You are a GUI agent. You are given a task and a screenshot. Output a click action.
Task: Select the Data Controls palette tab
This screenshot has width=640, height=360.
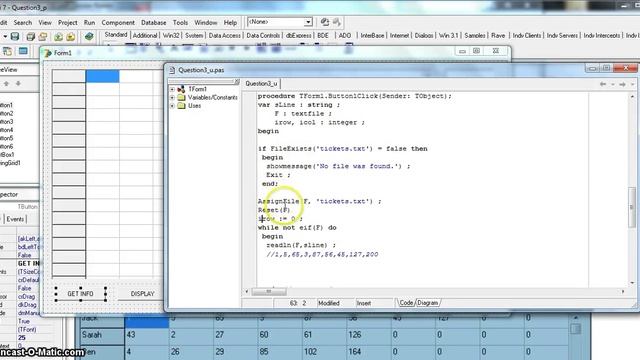[x=263, y=36]
